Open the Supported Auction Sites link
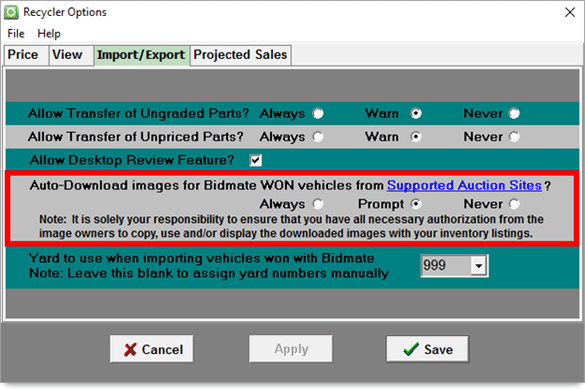The image size is (585, 391). (x=464, y=185)
